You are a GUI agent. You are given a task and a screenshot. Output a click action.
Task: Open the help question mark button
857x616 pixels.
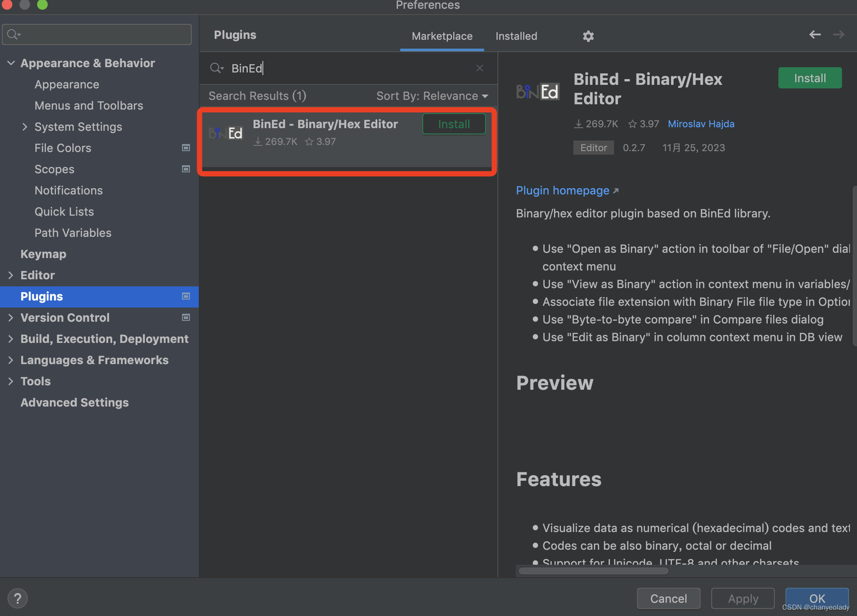(17, 598)
